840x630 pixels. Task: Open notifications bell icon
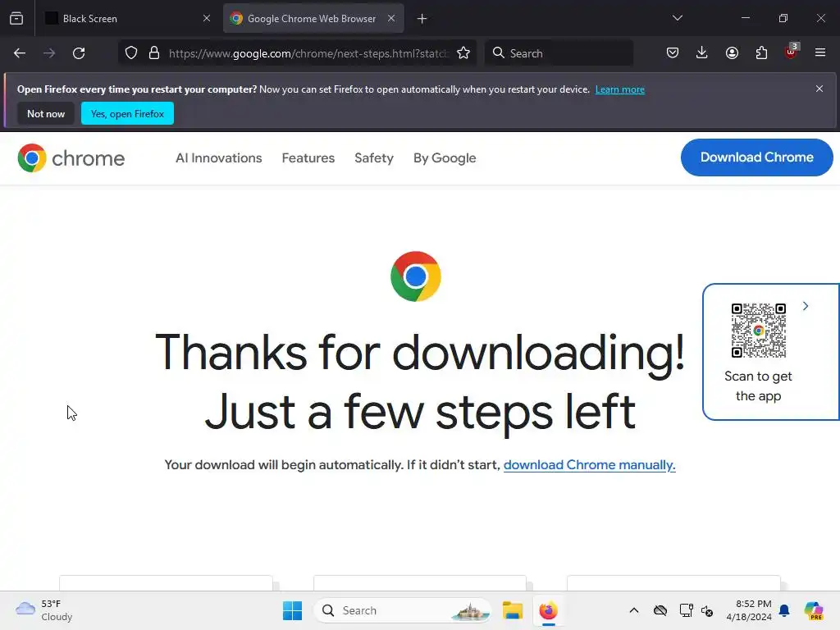[784, 610]
